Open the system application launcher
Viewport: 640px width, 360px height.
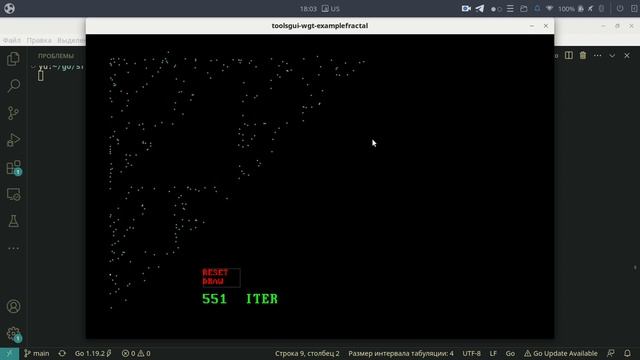tap(9, 8)
